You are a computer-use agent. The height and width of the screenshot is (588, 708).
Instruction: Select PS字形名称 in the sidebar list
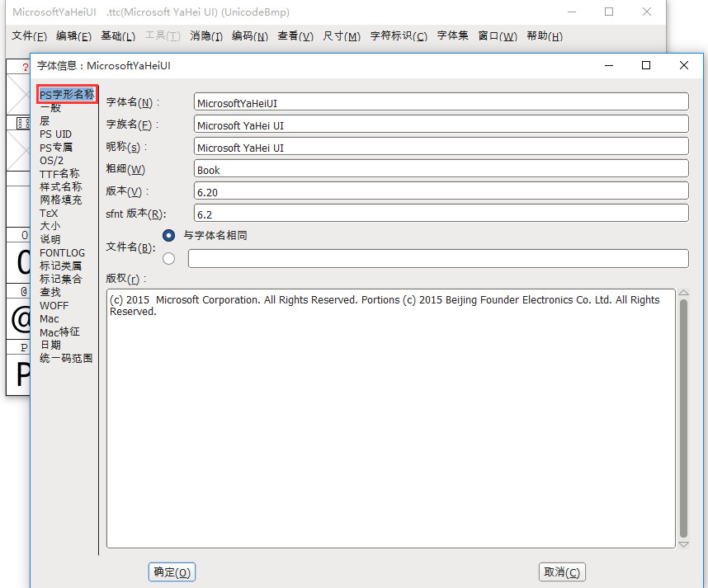point(66,94)
